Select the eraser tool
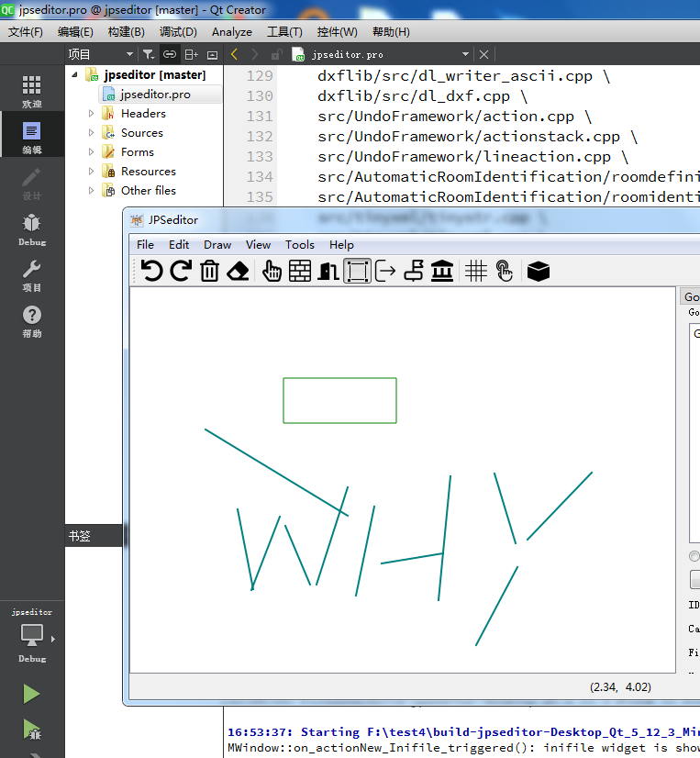700x758 pixels. point(238,271)
